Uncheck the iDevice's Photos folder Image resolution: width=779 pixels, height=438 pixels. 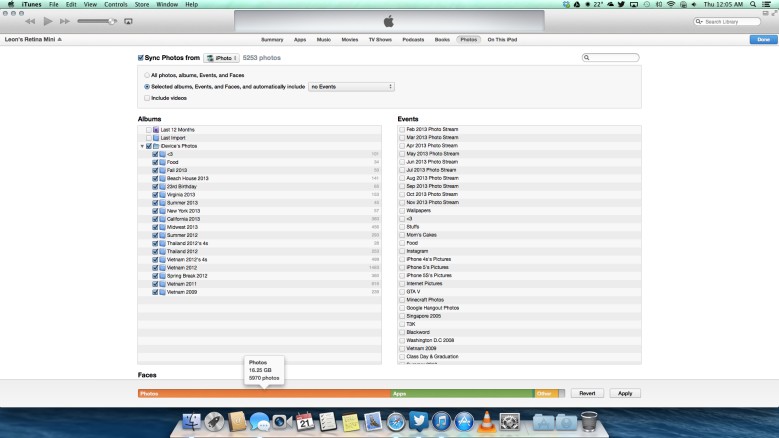tap(149, 146)
